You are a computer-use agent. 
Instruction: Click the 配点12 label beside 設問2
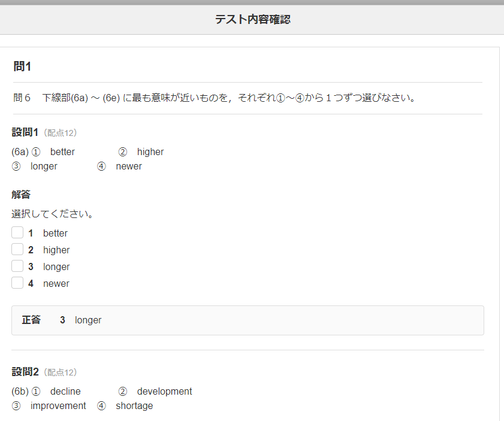62,372
